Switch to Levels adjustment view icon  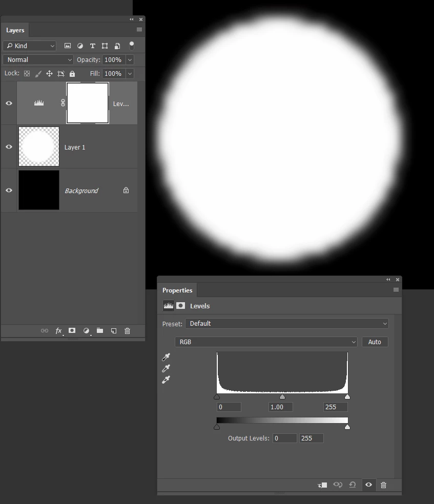click(169, 306)
